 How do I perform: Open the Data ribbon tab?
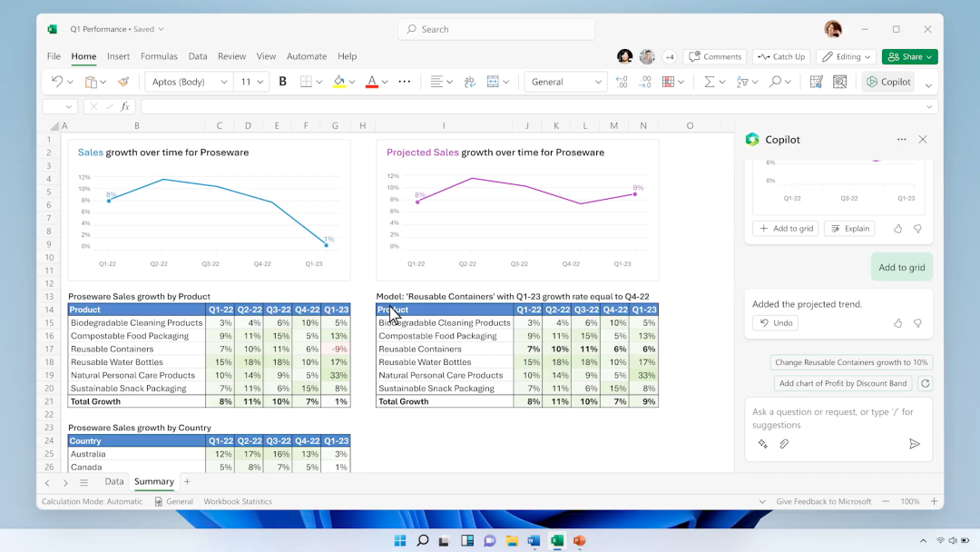[198, 56]
